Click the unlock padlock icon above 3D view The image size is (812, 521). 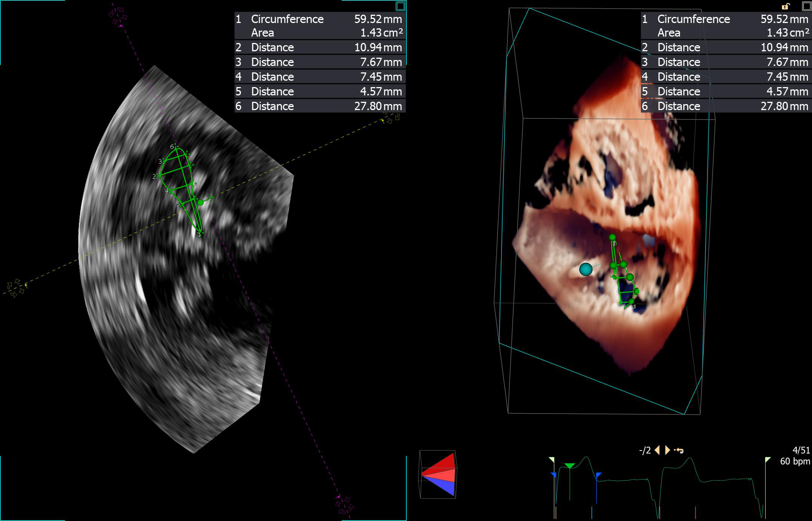(x=785, y=6)
